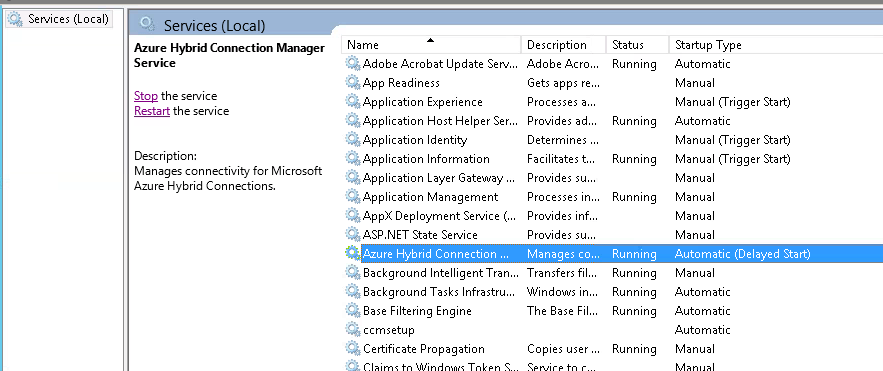Click Running status of Base Filtering Engine

[634, 311]
